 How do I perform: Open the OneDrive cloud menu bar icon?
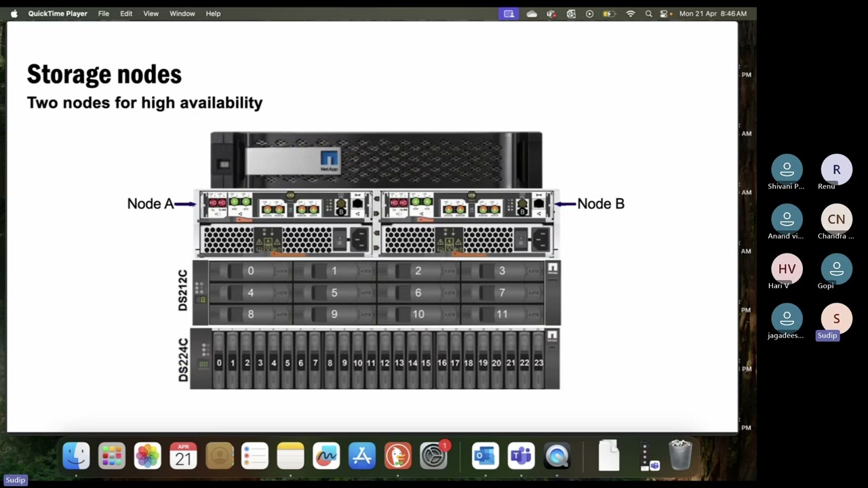click(x=532, y=14)
